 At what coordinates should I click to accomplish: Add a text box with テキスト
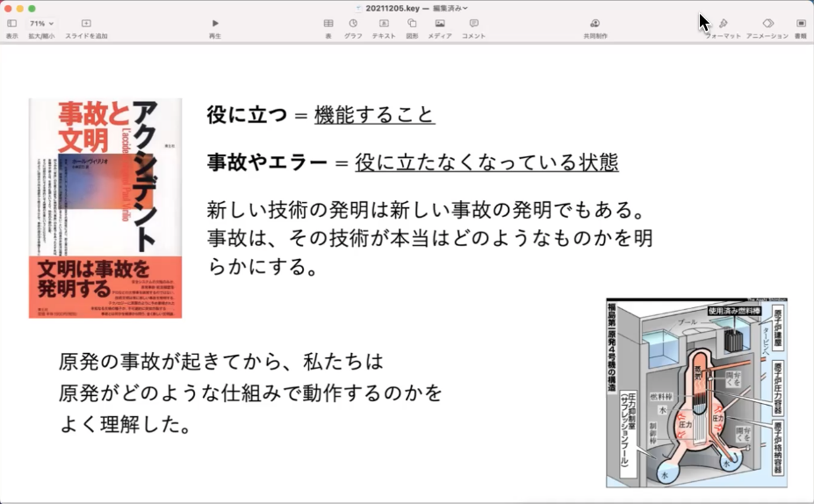click(x=384, y=23)
